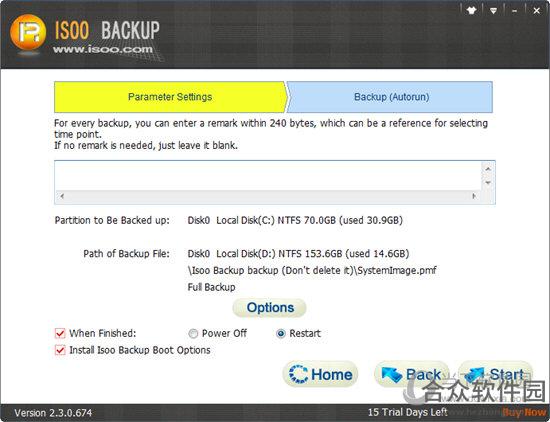550x422 pixels.
Task: Select the Backup (Autorun) step tab
Action: (x=390, y=97)
